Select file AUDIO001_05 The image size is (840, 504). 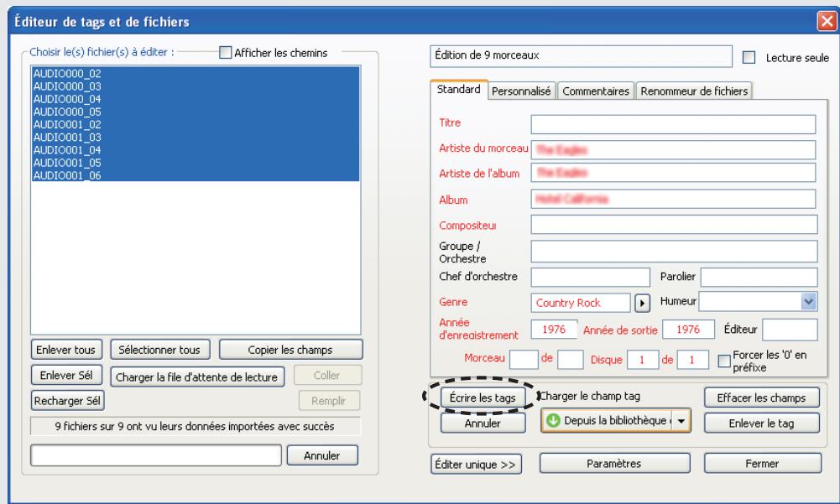click(196, 163)
